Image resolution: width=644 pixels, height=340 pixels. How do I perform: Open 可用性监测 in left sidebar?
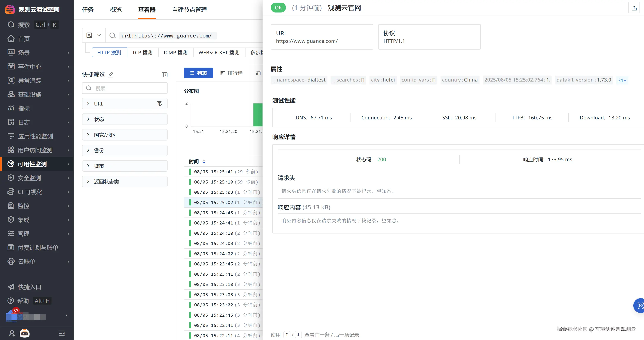(32, 164)
